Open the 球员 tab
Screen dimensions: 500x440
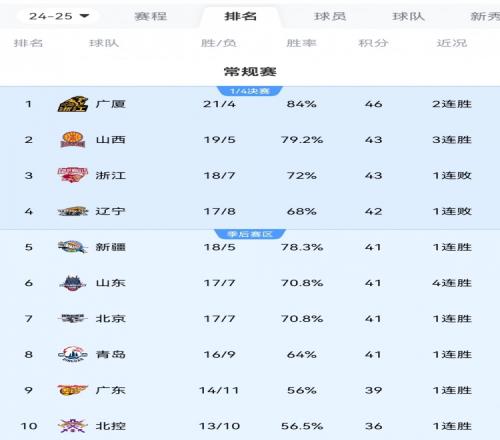coord(330,16)
